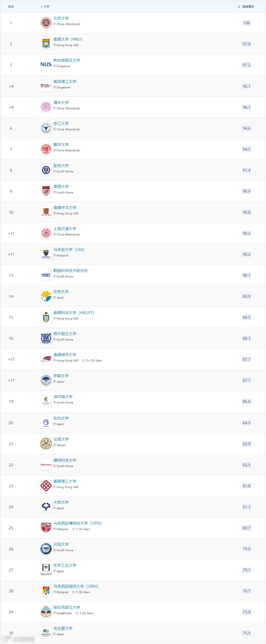Open 哈拉克国立大学 link
The width and height of the screenshot is (266, 644).
67,607
